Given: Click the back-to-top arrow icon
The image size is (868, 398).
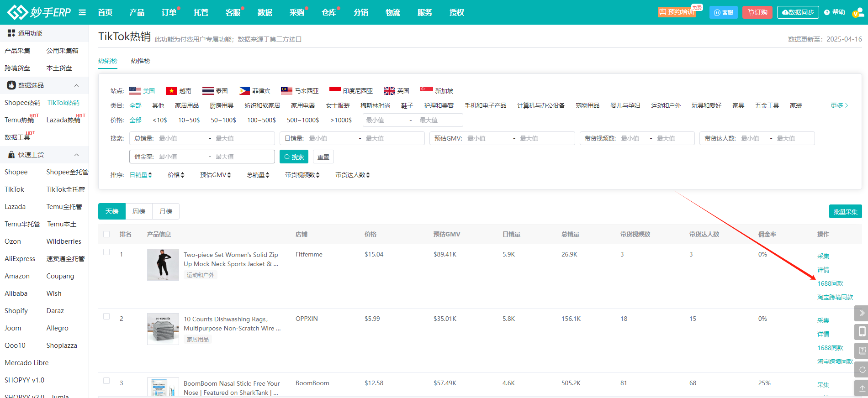Looking at the screenshot, I should (862, 388).
